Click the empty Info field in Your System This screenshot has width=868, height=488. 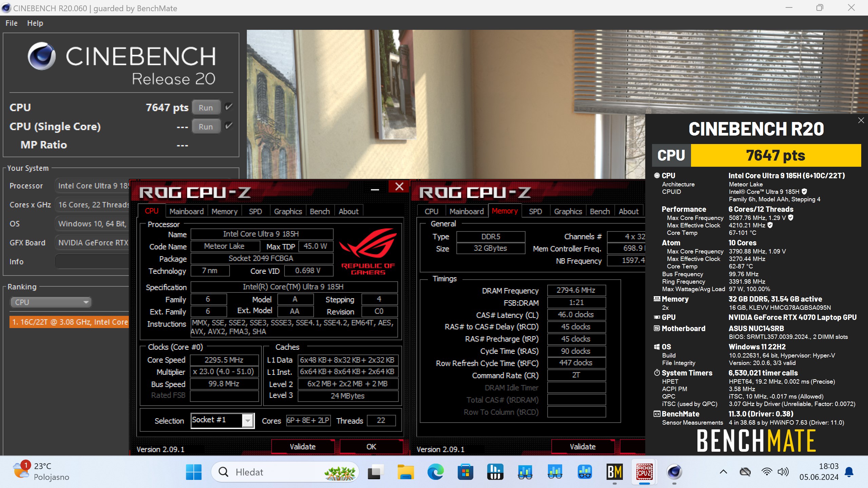tap(92, 261)
